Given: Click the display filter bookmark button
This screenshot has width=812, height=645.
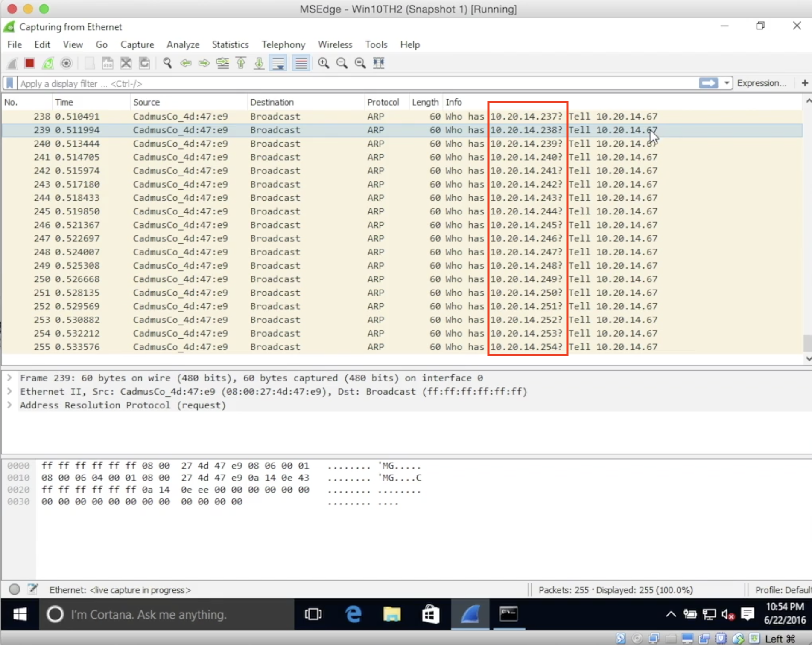Looking at the screenshot, I should point(10,83).
